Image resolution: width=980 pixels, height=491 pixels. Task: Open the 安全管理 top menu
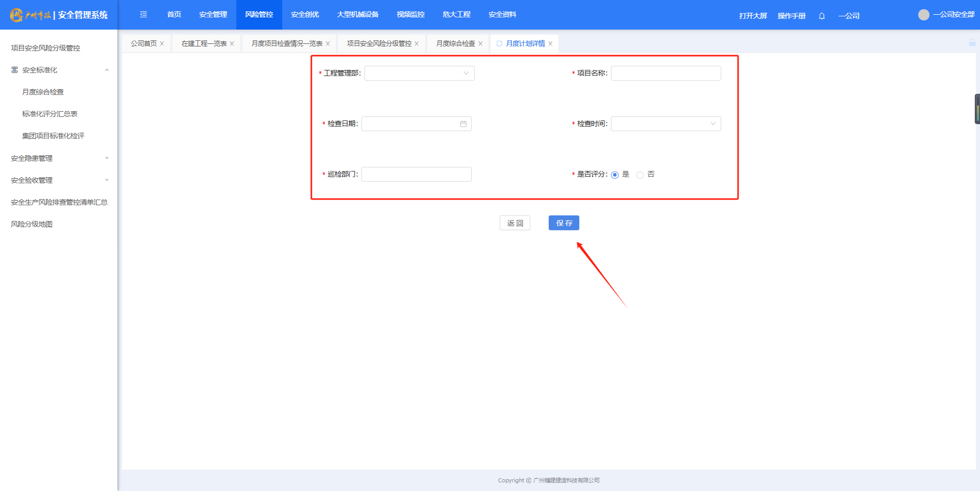click(x=213, y=15)
